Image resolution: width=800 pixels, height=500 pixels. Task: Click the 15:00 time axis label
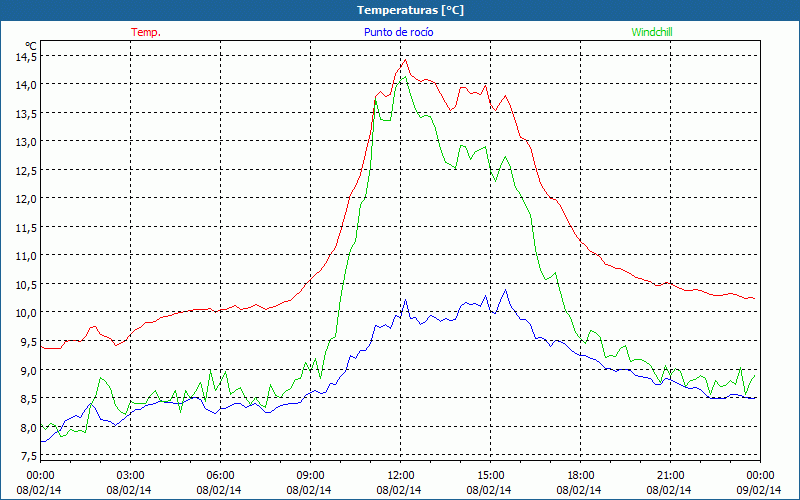[x=490, y=476]
